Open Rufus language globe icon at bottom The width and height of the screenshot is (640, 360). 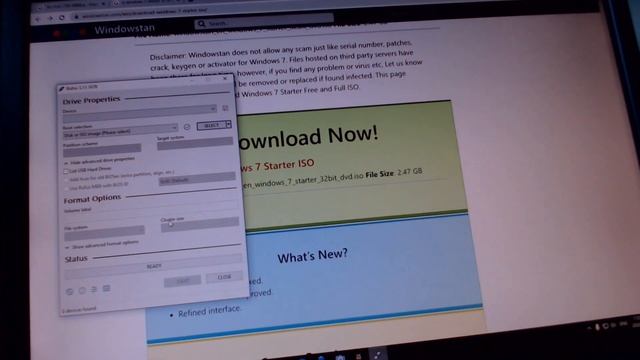(x=69, y=291)
